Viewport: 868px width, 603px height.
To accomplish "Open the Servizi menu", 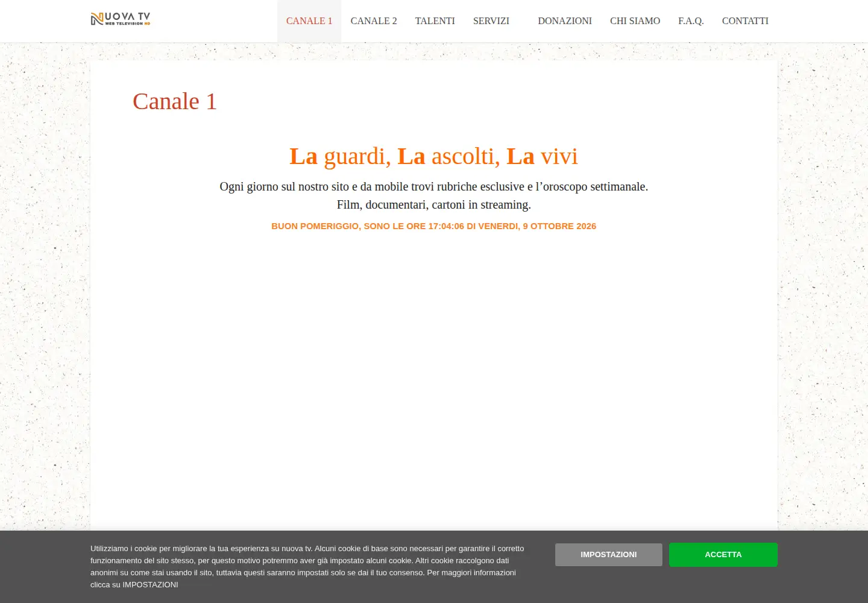I will pos(491,21).
